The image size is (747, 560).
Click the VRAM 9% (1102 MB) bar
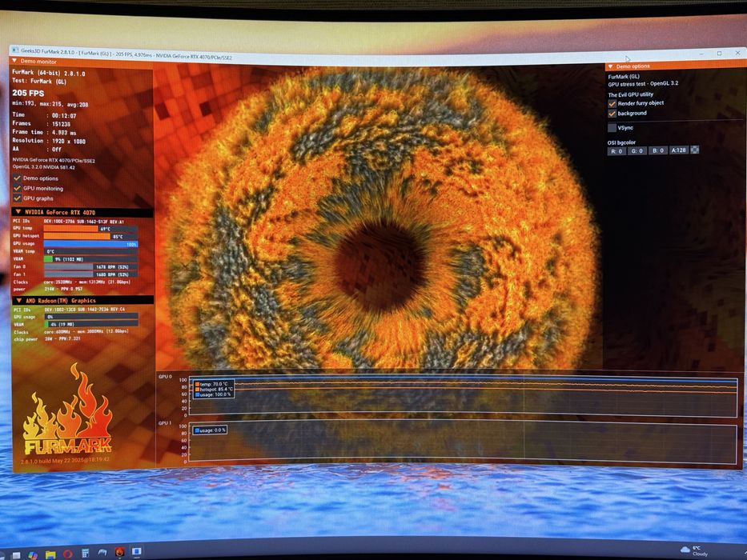click(x=90, y=259)
